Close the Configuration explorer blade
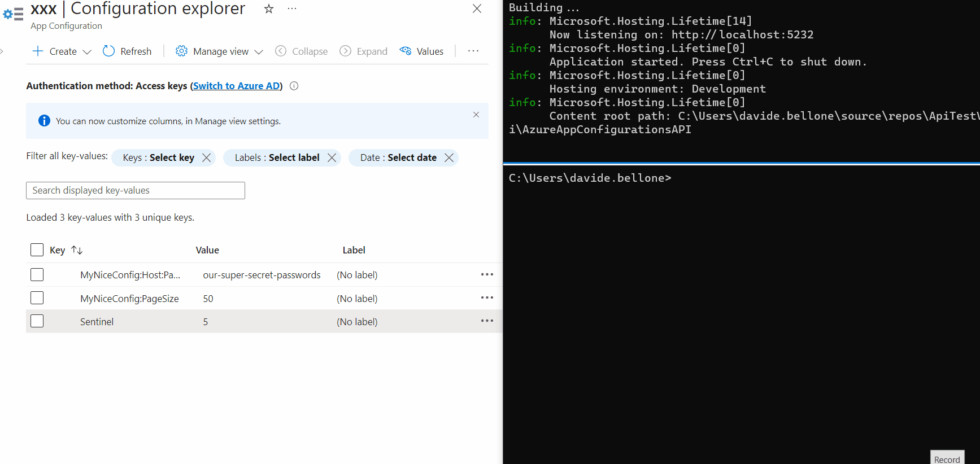Screen dimensions: 980x464 tap(477, 8)
